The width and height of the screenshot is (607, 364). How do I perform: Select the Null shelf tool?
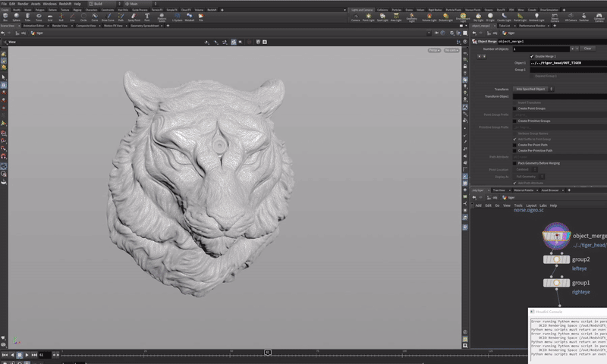pos(61,17)
